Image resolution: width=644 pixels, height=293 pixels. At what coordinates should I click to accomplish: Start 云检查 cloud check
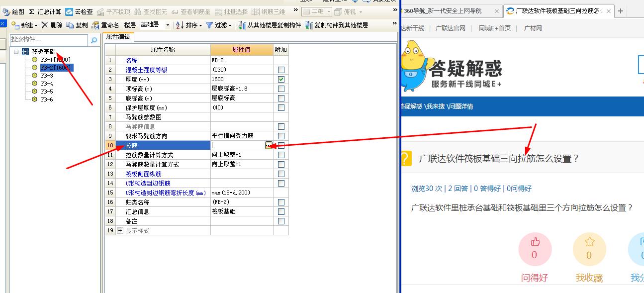[x=79, y=11]
